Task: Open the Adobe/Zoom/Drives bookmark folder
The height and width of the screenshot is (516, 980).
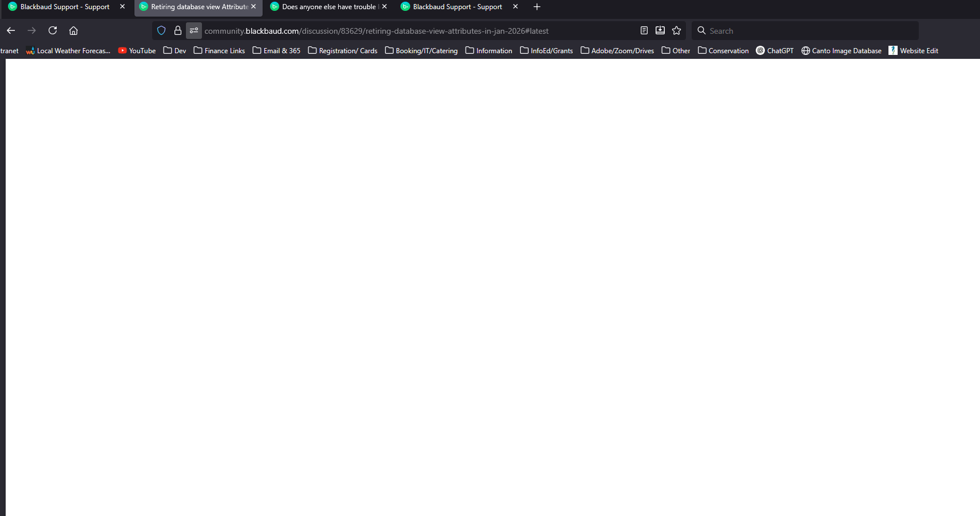Action: coord(617,50)
